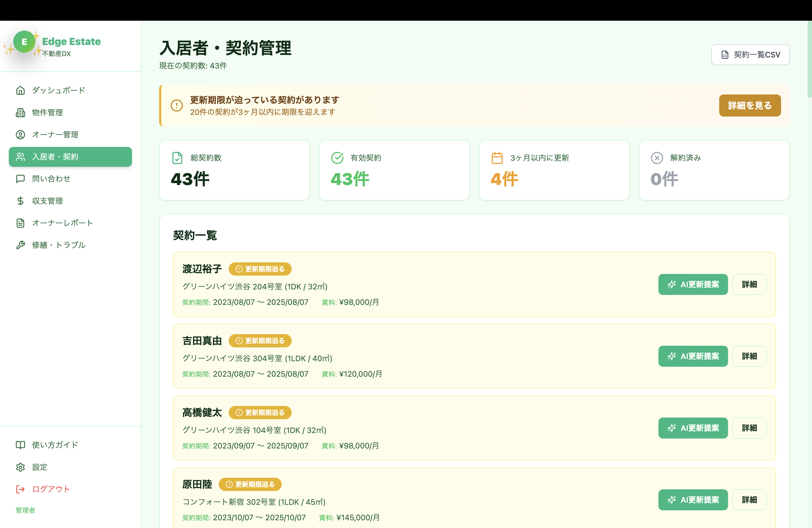Viewport: 812px width, 528px height.
Task: Click the 使い方ガイド book icon
Action: pyautogui.click(x=20, y=445)
